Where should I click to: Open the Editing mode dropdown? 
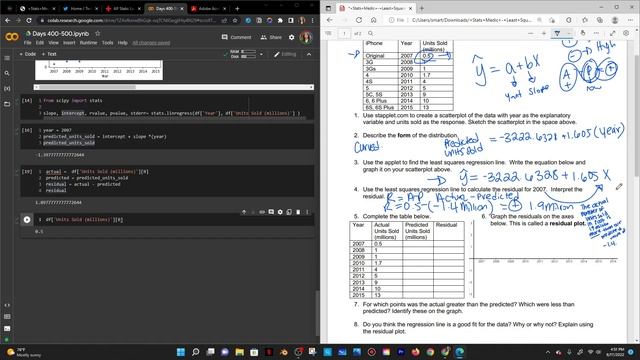[285, 54]
